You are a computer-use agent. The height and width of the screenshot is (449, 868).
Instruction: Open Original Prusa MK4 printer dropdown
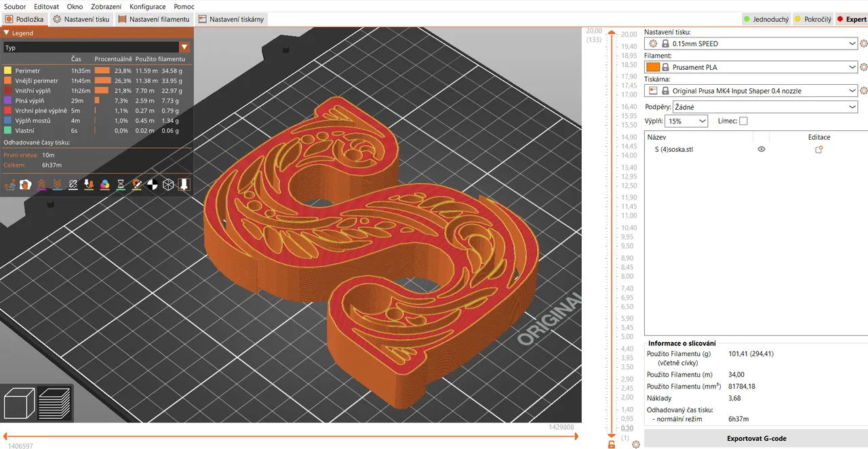[x=751, y=91]
